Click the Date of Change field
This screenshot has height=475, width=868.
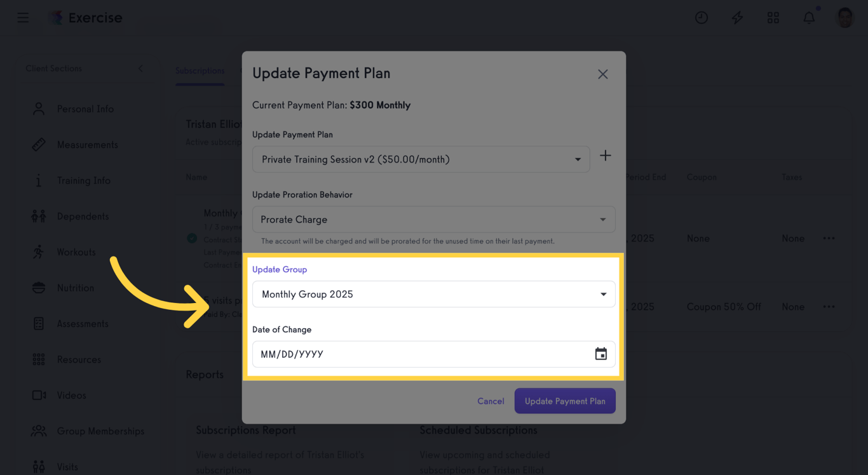click(x=419, y=354)
